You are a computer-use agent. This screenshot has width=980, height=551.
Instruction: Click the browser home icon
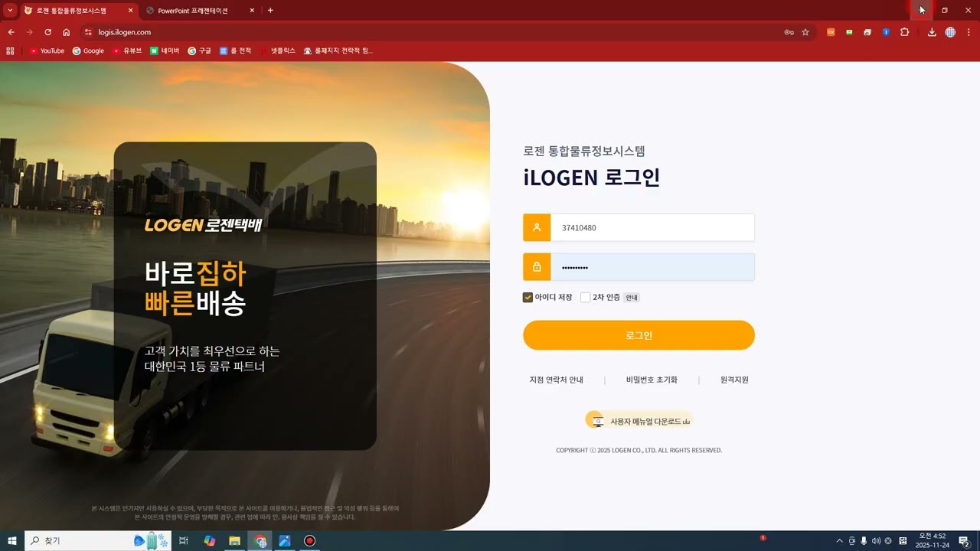(67, 32)
